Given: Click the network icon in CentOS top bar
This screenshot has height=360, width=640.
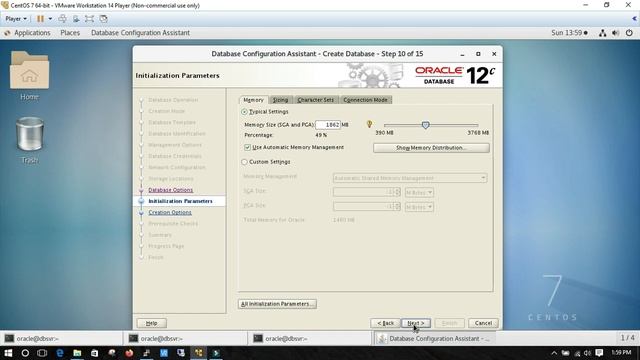Looking at the screenshot, I should pyautogui.click(x=602, y=33).
